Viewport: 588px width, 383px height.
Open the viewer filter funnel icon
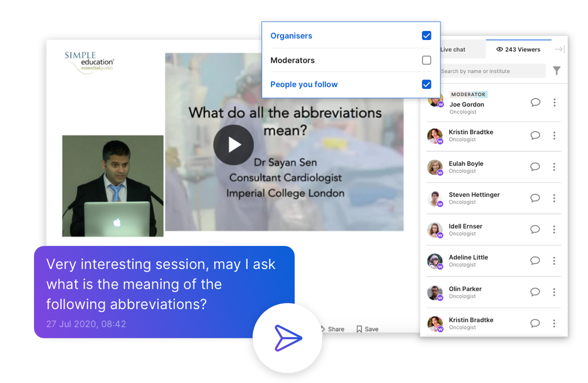556,71
